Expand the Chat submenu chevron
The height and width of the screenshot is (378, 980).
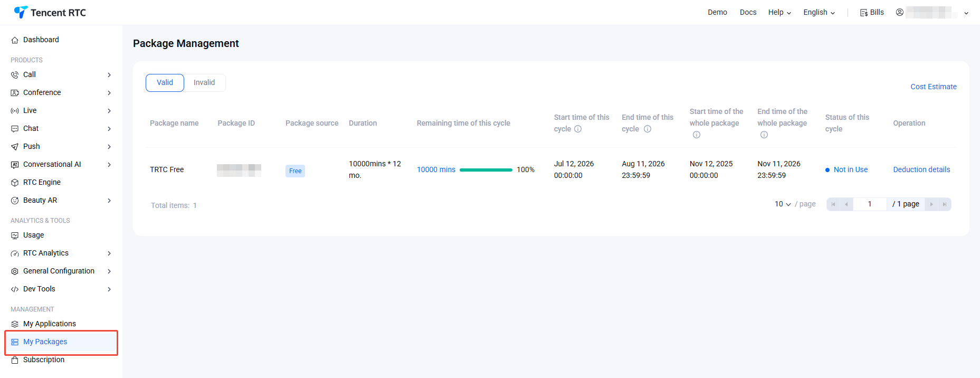click(x=109, y=129)
